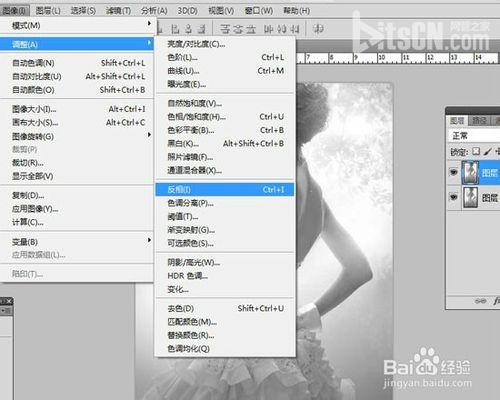Choose 亮度/对比度(C) adjustment
This screenshot has height=400, width=500.
tap(225, 44)
